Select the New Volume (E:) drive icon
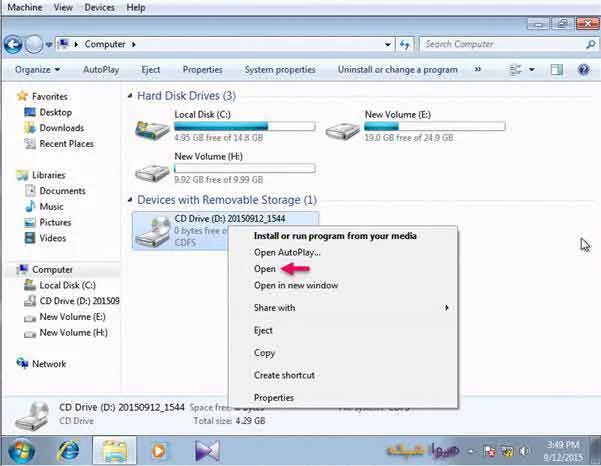601x466 pixels. pyautogui.click(x=342, y=130)
